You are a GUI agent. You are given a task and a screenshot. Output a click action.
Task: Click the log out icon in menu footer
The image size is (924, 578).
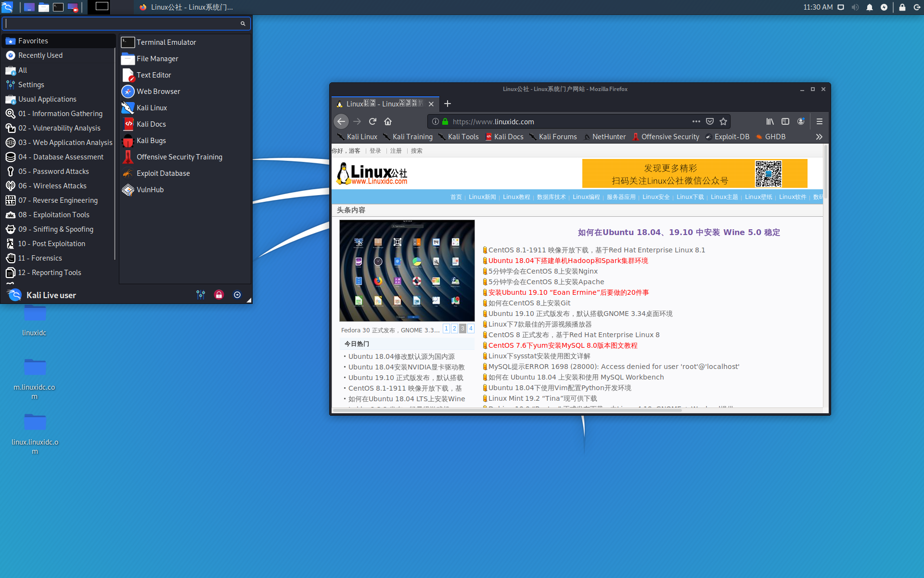pos(237,295)
